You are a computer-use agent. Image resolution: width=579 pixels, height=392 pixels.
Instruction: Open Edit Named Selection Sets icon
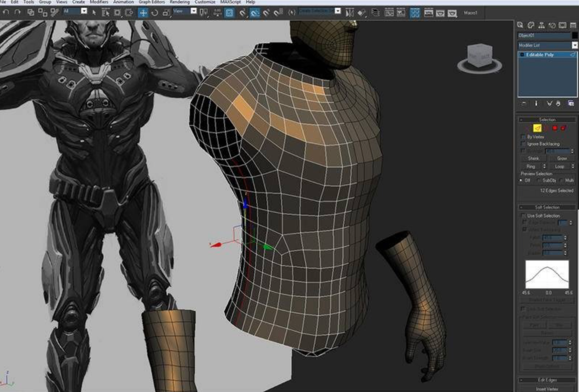coord(292,13)
